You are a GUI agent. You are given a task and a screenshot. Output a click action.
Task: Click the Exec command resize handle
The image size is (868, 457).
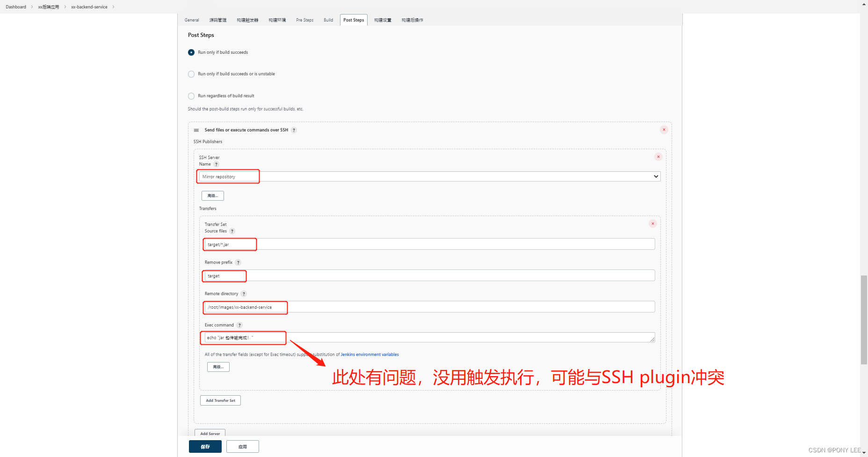[652, 340]
